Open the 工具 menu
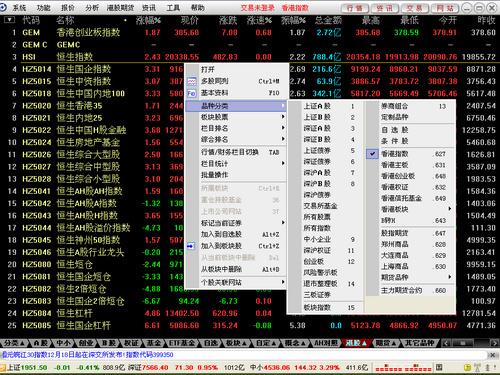The width and height of the screenshot is (500, 375). click(x=173, y=7)
